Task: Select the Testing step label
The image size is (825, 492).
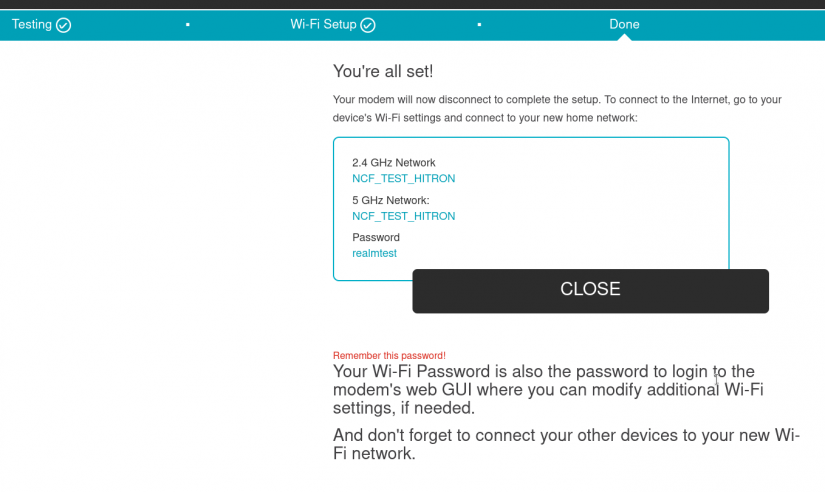Action: click(32, 24)
